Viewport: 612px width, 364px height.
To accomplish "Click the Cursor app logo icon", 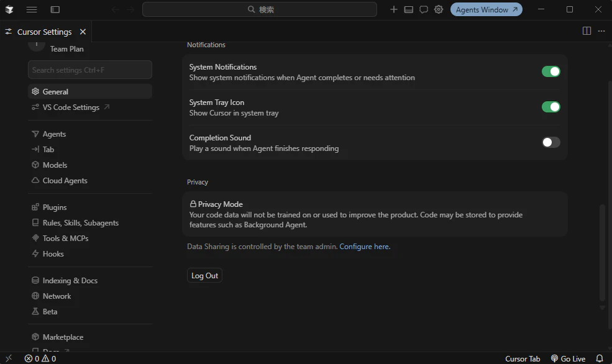I will pyautogui.click(x=9, y=9).
